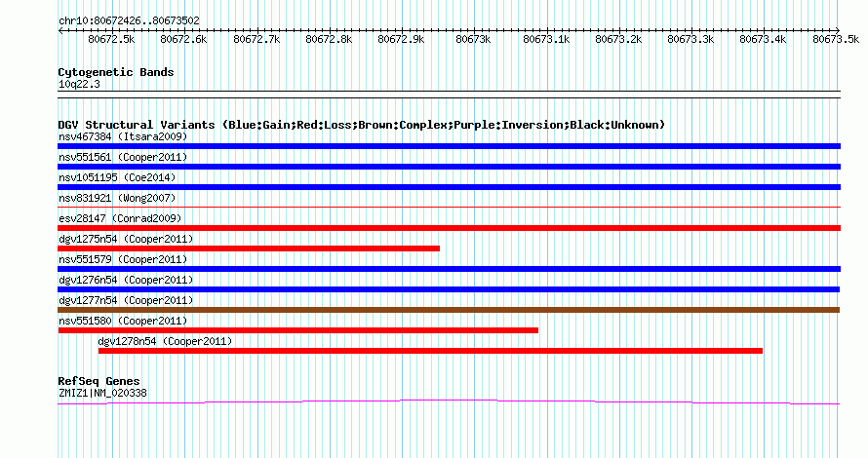Click the nsv551579 (Cooper2011) label
868x458 pixels.
pos(123,259)
